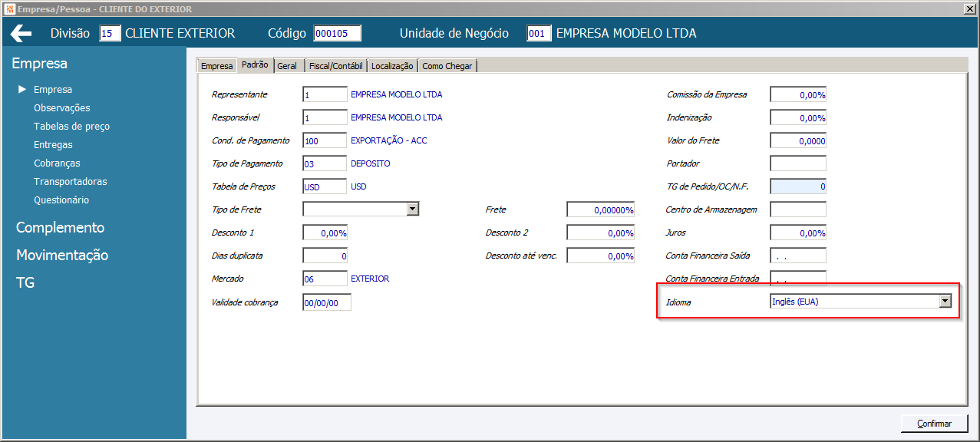
Task: Open the Como Chegar tab
Action: (x=447, y=66)
